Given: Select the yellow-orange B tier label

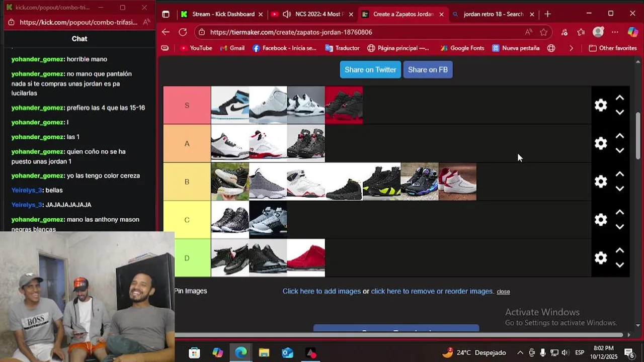Looking at the screenshot, I should [187, 182].
